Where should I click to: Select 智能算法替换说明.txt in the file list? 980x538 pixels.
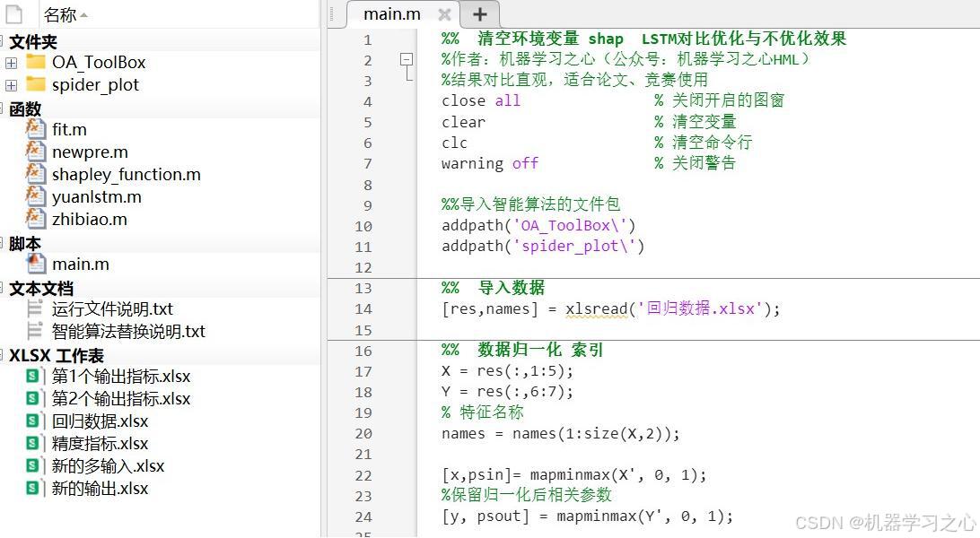tap(128, 332)
